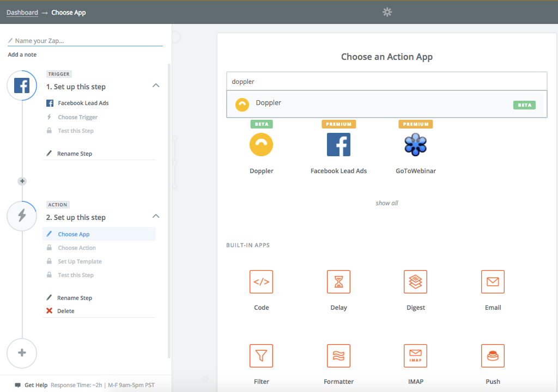
Task: Select the Push built-in app
Action: pyautogui.click(x=493, y=356)
